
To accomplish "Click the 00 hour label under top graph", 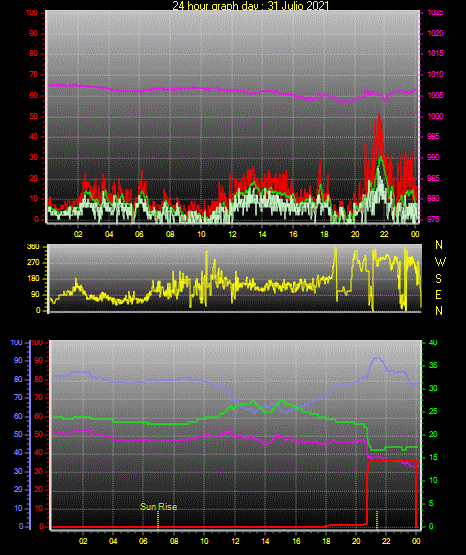I will pos(415,234).
